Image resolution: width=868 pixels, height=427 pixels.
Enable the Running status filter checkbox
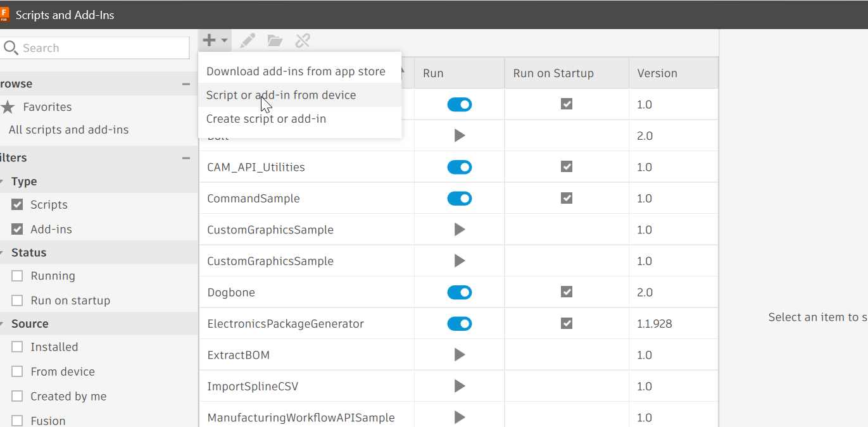pyautogui.click(x=18, y=276)
